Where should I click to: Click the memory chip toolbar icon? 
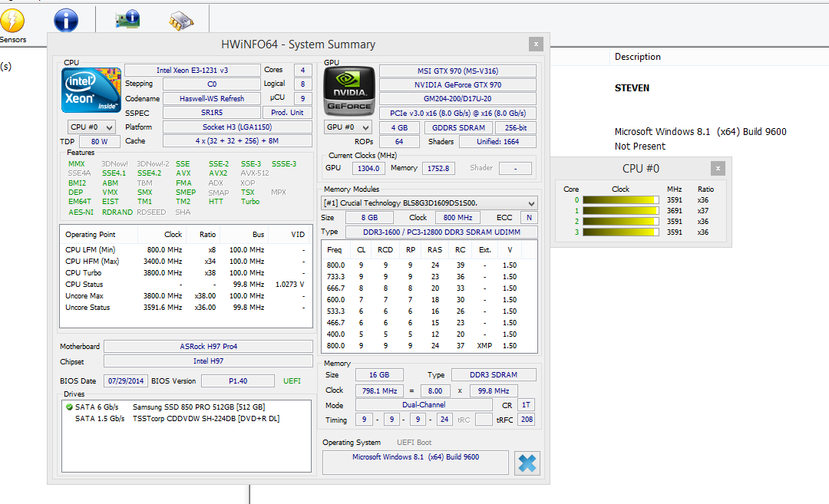coord(181,21)
